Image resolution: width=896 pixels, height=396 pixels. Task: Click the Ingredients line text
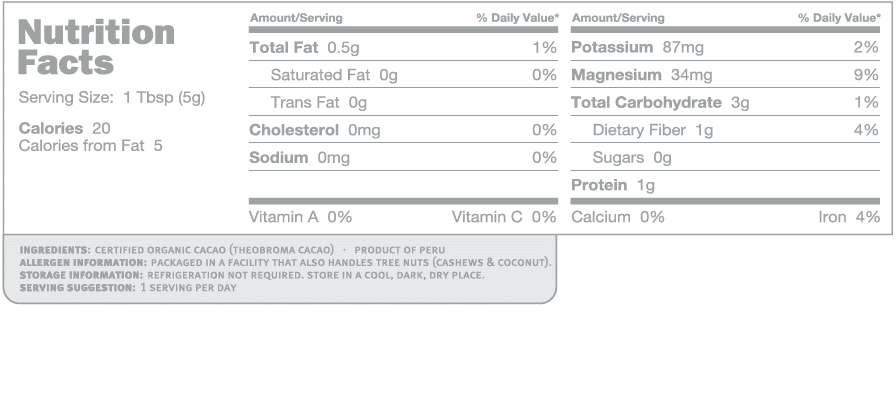coord(232,250)
